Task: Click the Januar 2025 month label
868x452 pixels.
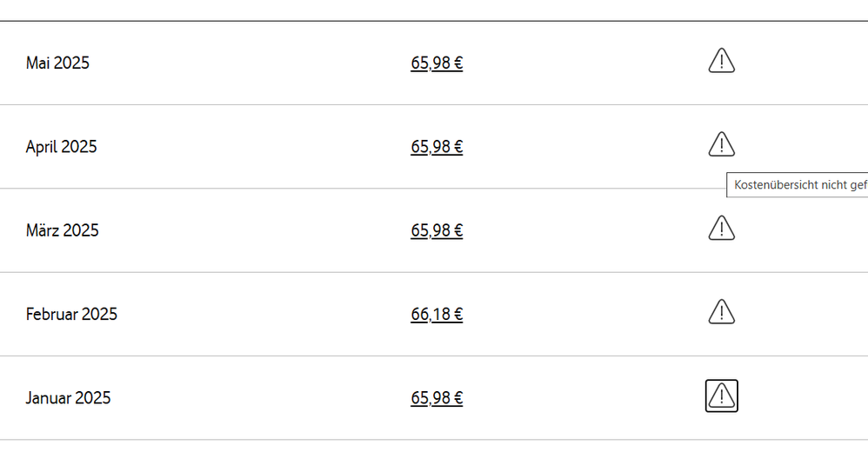Action: pyautogui.click(x=68, y=398)
